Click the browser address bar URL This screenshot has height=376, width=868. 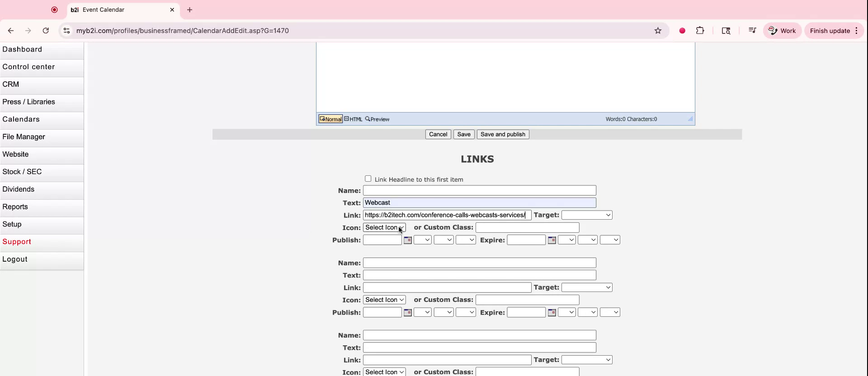[182, 31]
